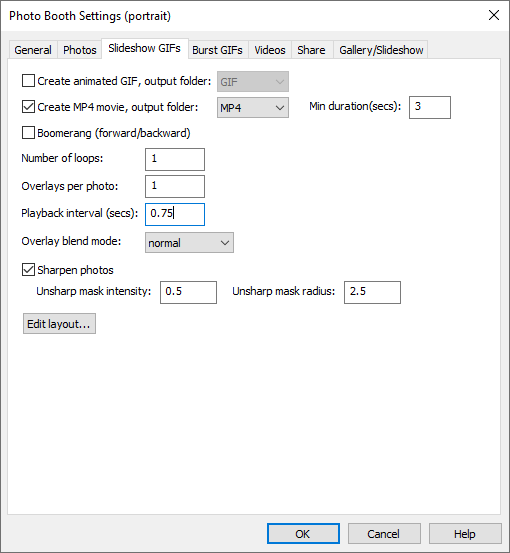510x553 pixels.
Task: Close the Photo Booth Settings dialog
Action: click(x=494, y=15)
